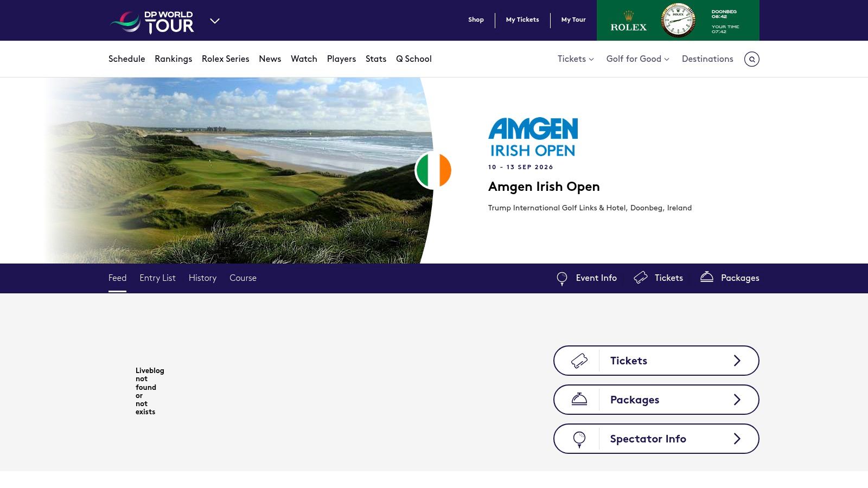This screenshot has height=488, width=868.
Task: Click the Irish flag badge
Action: point(433,170)
